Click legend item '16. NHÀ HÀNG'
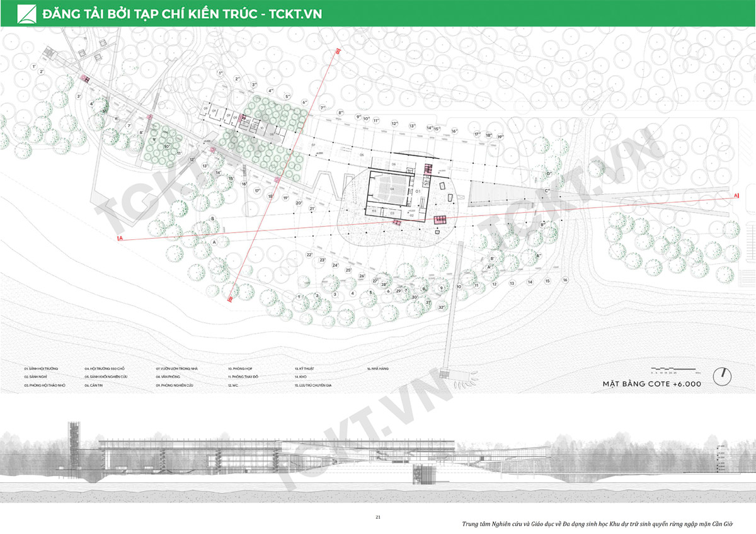The image size is (756, 534). (380, 368)
